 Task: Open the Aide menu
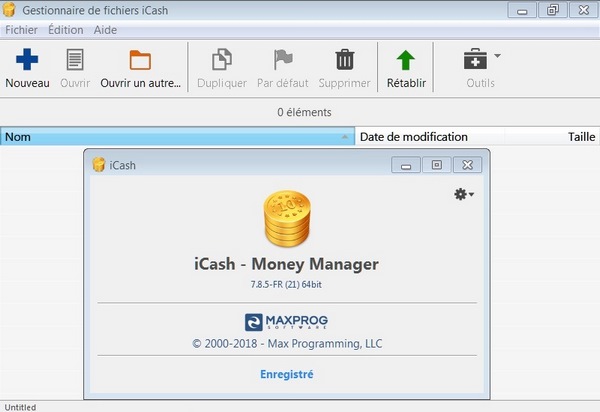105,30
